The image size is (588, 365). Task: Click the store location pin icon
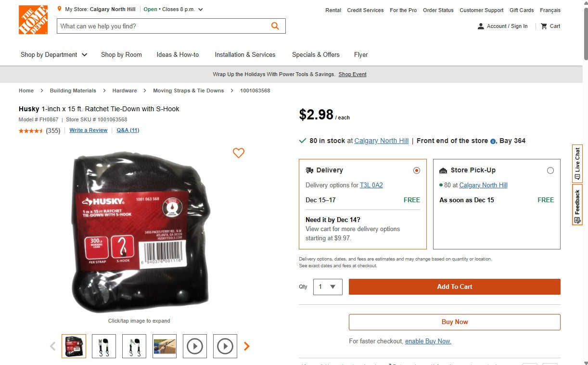[59, 8]
